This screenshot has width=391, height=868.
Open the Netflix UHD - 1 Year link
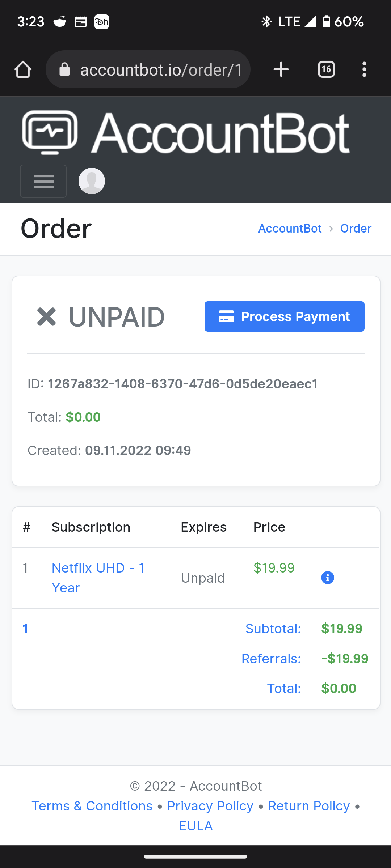tap(98, 578)
